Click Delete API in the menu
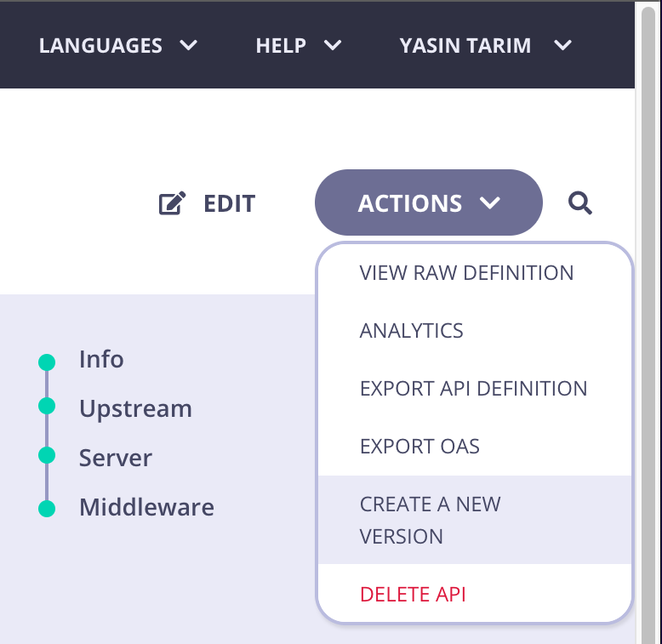The height and width of the screenshot is (644, 662). coord(413,594)
